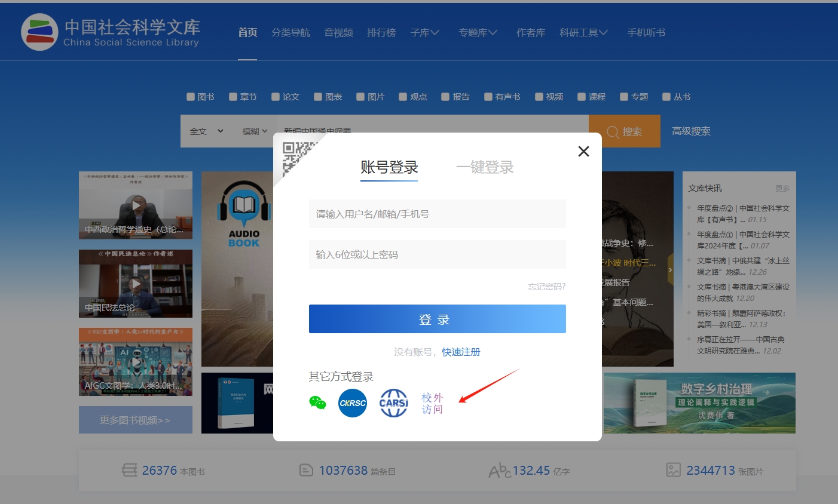The height and width of the screenshot is (504, 838).
Task: Play the 中西政治哲学通史 video
Action: (x=136, y=205)
